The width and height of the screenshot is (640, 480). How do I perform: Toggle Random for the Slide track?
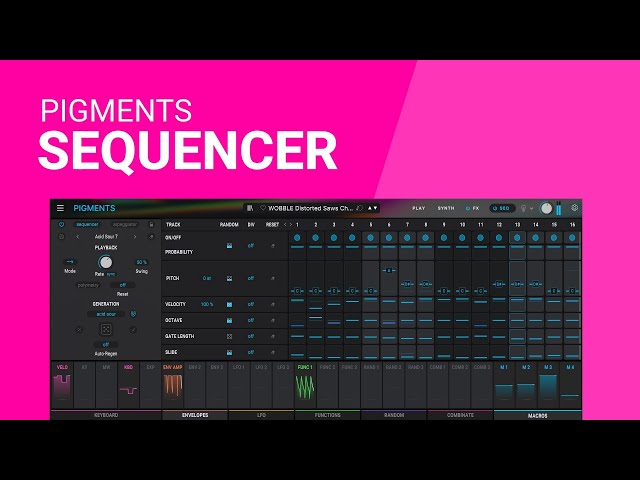[229, 352]
